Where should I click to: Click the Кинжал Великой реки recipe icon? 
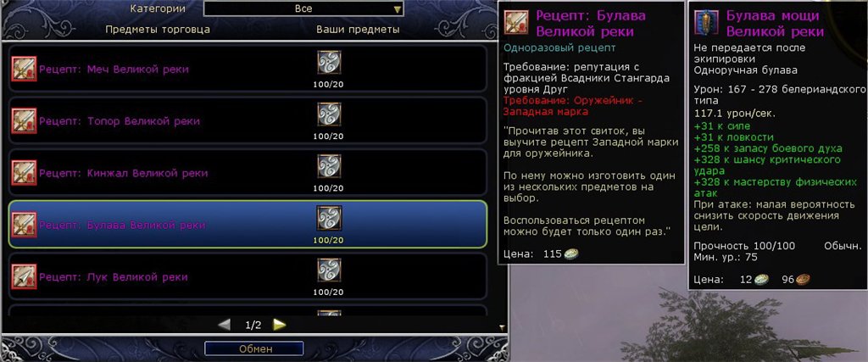click(x=24, y=173)
